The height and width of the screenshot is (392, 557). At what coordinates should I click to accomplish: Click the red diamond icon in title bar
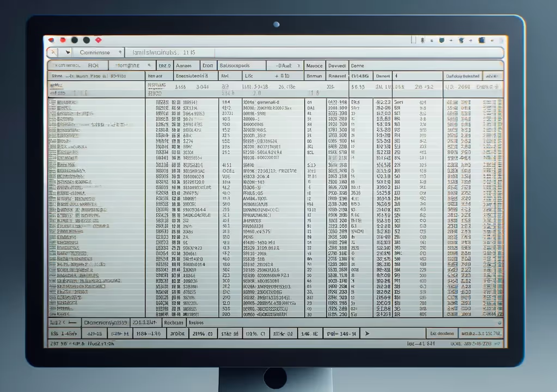[99, 40]
